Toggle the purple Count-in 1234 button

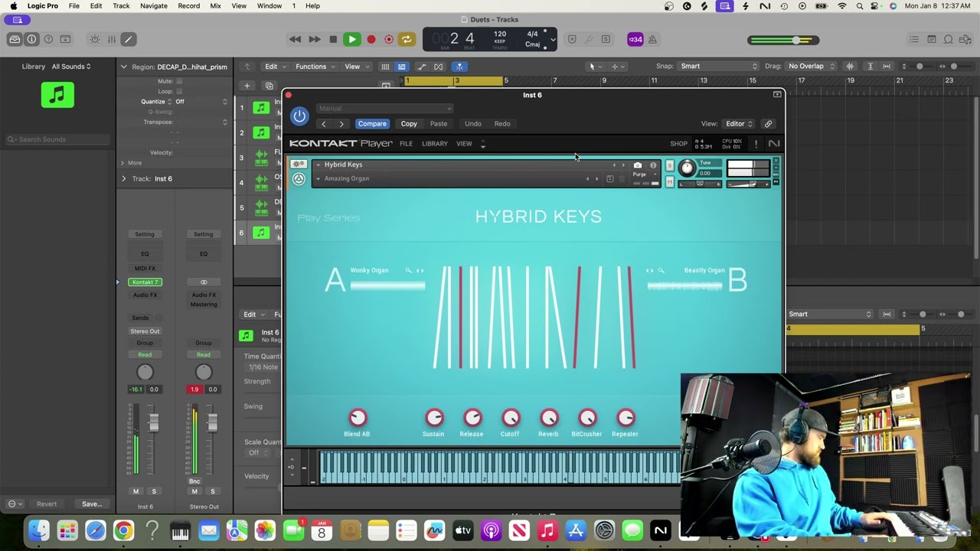tap(635, 39)
